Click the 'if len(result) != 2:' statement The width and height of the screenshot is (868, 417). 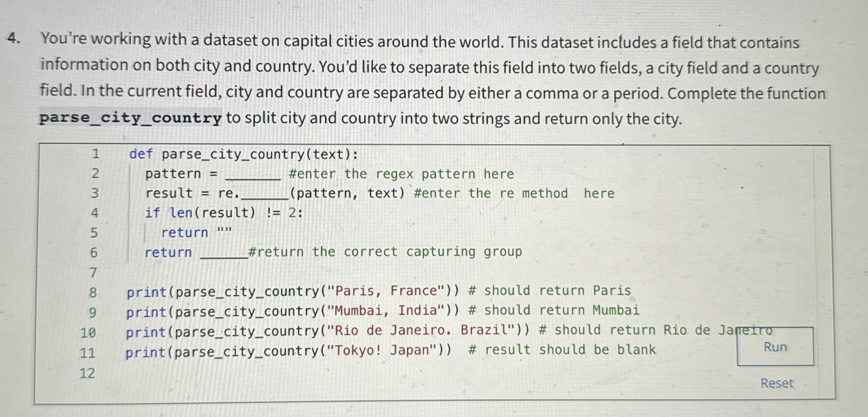click(222, 212)
